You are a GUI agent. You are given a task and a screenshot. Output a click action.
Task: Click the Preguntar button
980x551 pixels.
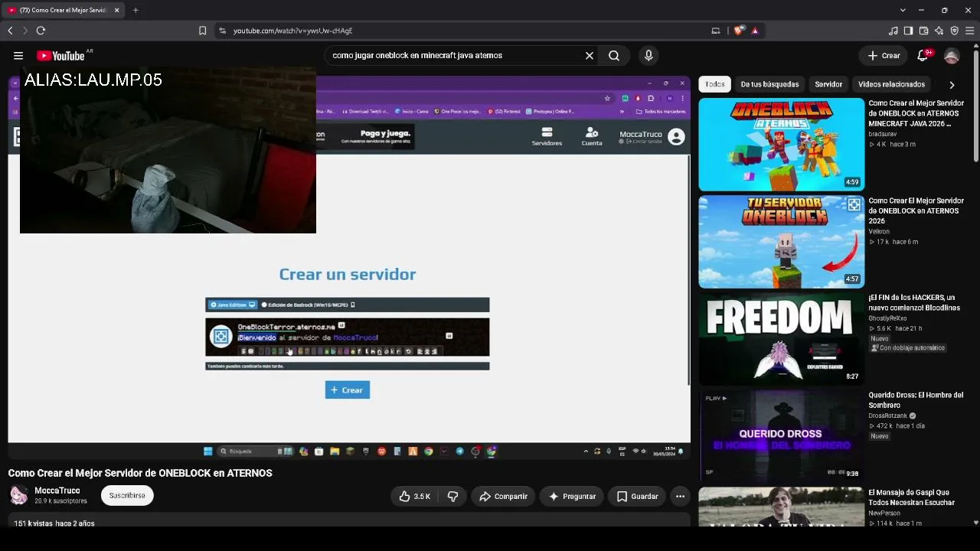pyautogui.click(x=571, y=496)
